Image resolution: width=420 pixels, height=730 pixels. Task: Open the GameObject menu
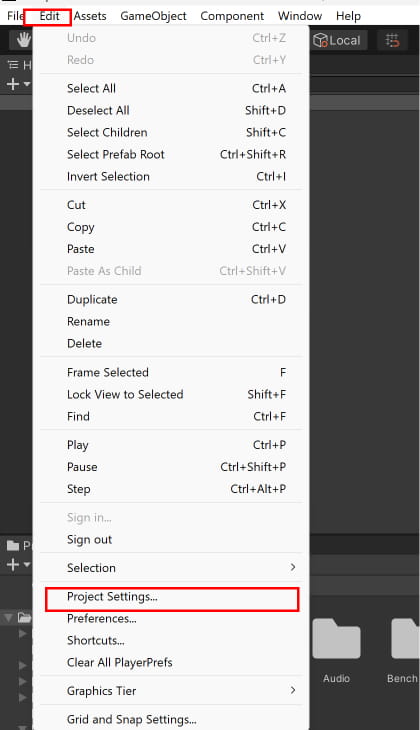(x=153, y=16)
